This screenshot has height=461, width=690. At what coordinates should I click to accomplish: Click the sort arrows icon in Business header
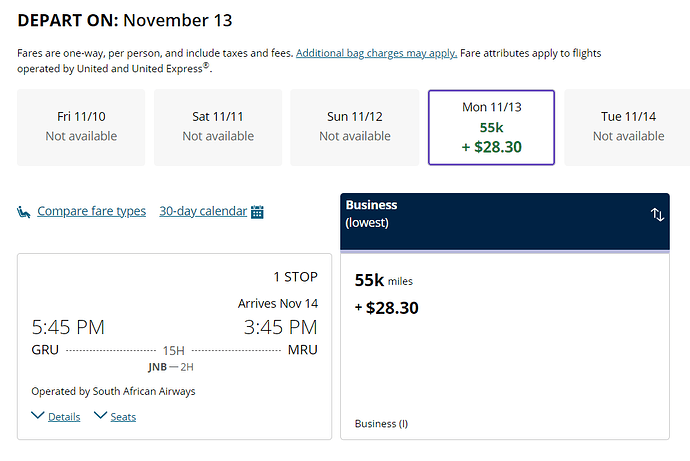pyautogui.click(x=657, y=215)
